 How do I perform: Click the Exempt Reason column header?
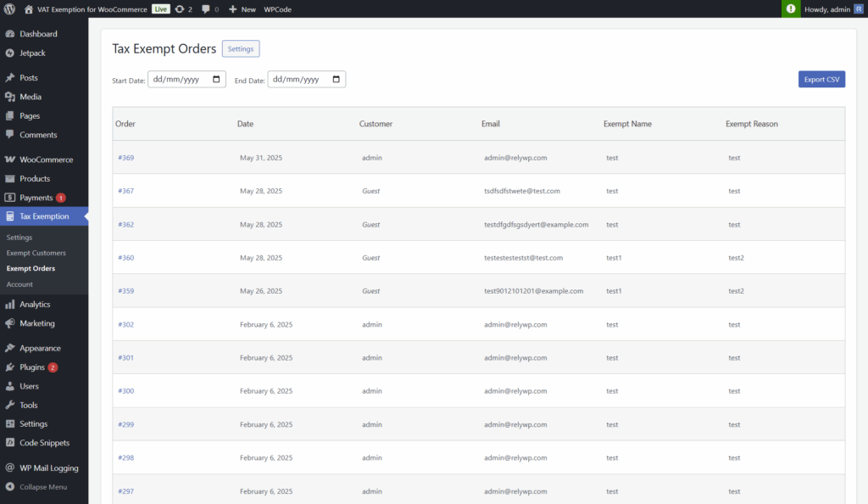pos(752,124)
